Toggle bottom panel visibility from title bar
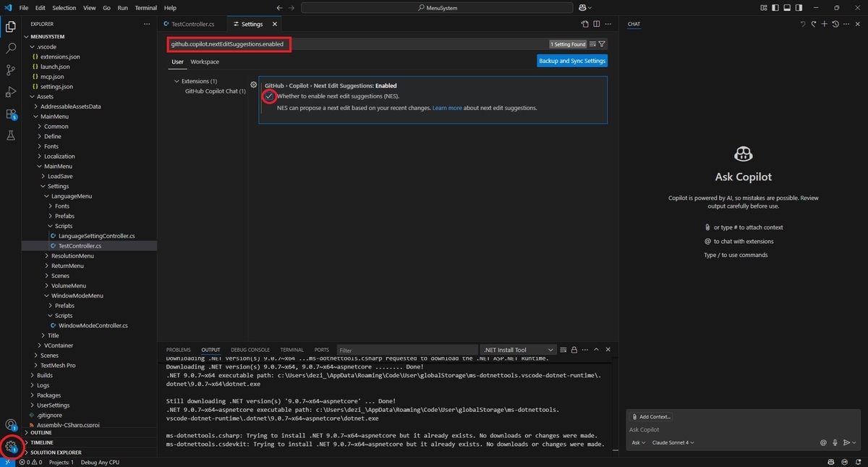 [788, 7]
